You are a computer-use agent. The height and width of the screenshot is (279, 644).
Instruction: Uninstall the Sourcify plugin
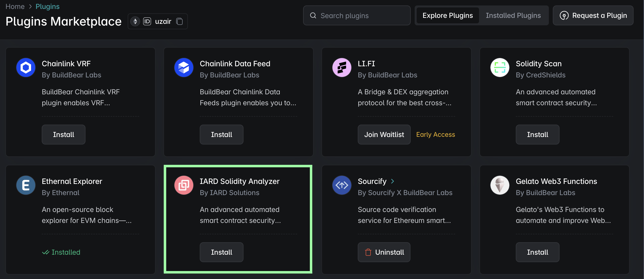coord(384,252)
